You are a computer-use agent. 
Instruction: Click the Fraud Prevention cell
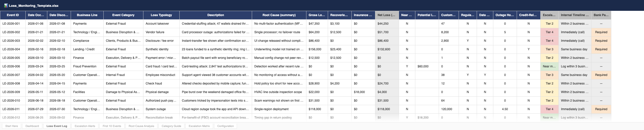pos(87,66)
